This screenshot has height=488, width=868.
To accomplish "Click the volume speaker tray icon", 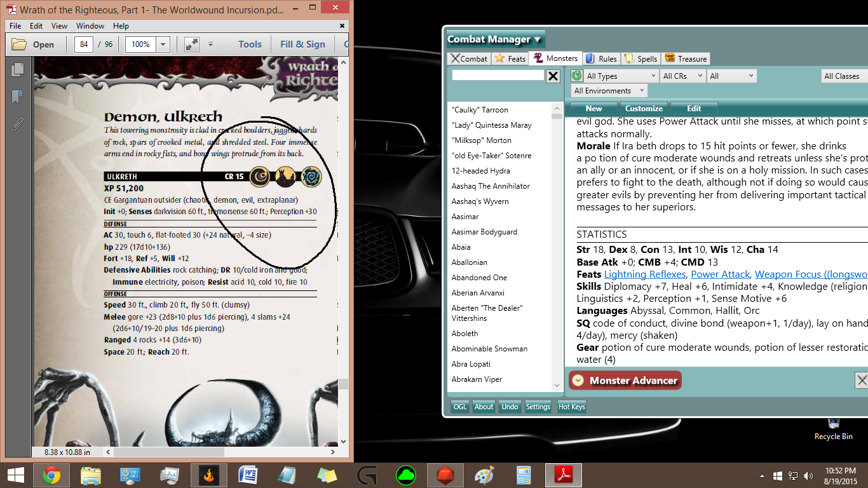I will click(x=808, y=475).
